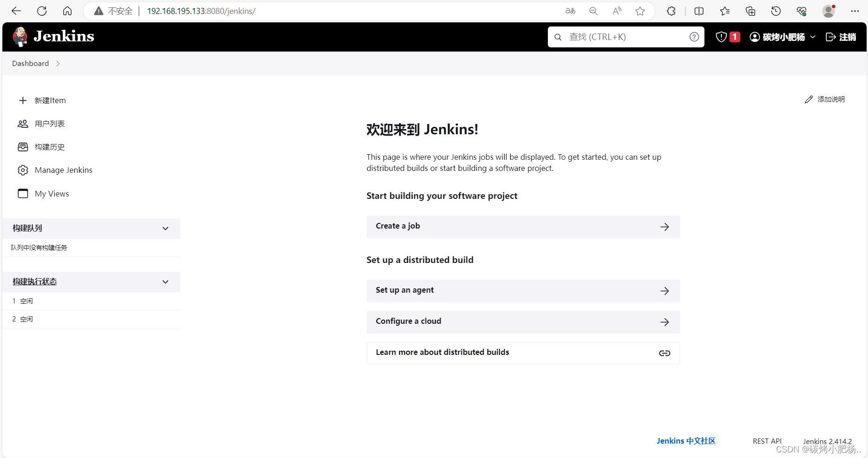
Task: Select the 构建队列 panel title
Action: (x=27, y=228)
